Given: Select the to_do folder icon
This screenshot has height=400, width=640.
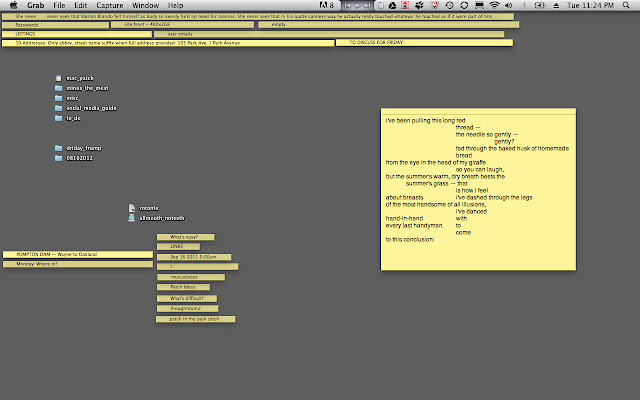Looking at the screenshot, I should click(x=58, y=118).
